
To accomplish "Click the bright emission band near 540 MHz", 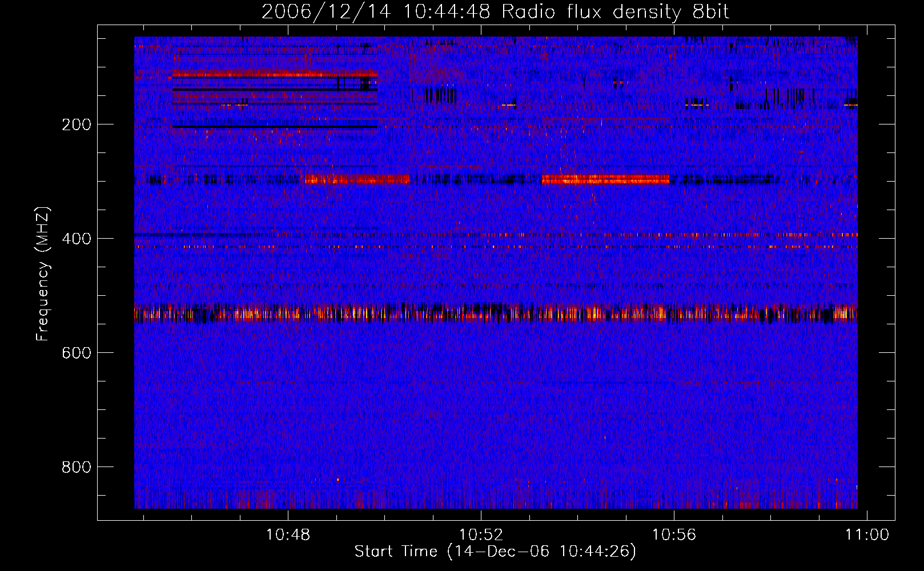I will [496, 313].
